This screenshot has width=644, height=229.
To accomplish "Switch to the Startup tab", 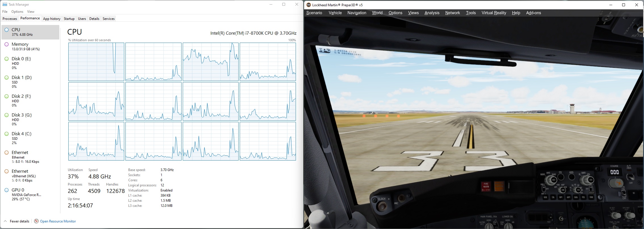I will [69, 19].
